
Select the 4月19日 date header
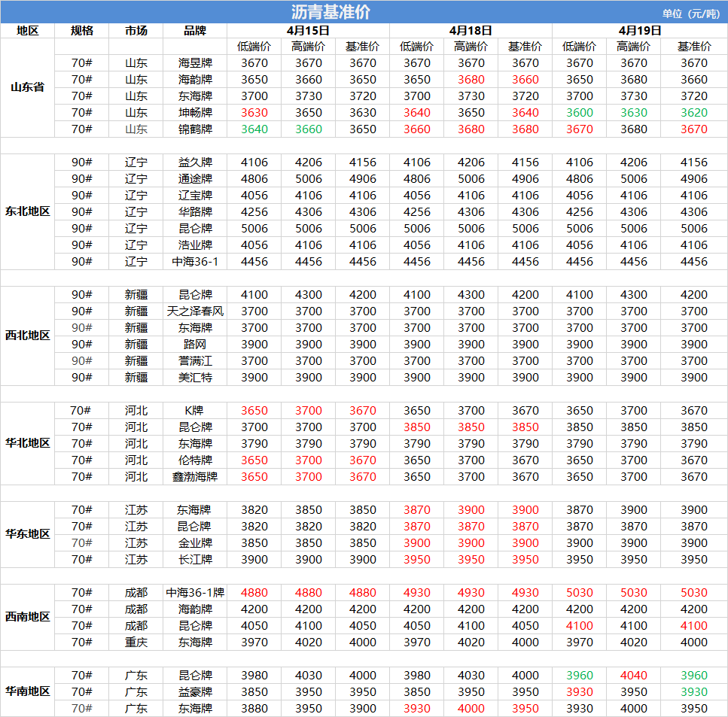[639, 31]
